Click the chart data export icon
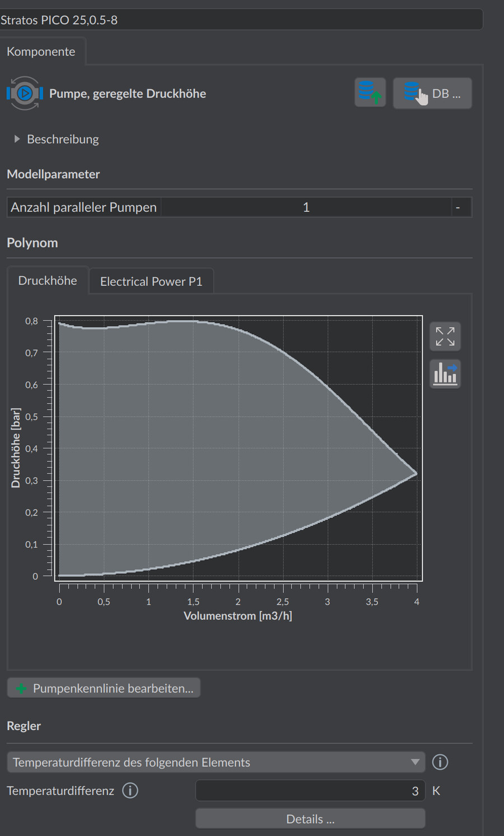Image resolution: width=504 pixels, height=836 pixels. click(445, 374)
